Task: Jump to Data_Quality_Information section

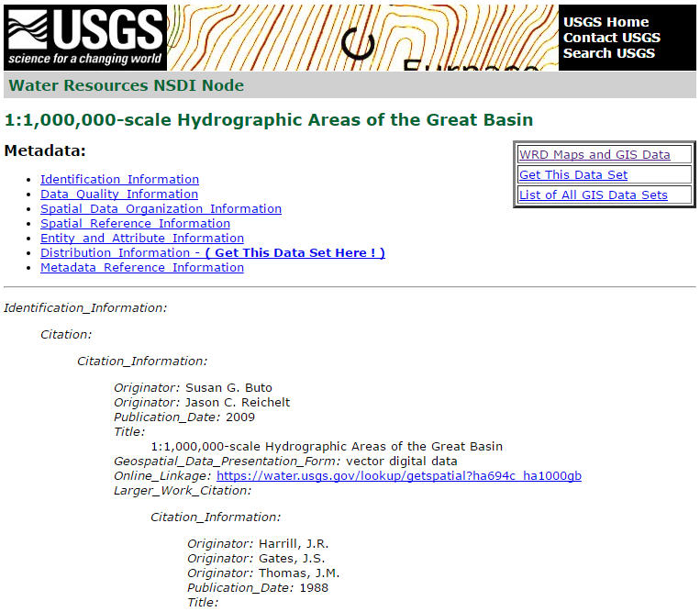Action: pos(119,195)
